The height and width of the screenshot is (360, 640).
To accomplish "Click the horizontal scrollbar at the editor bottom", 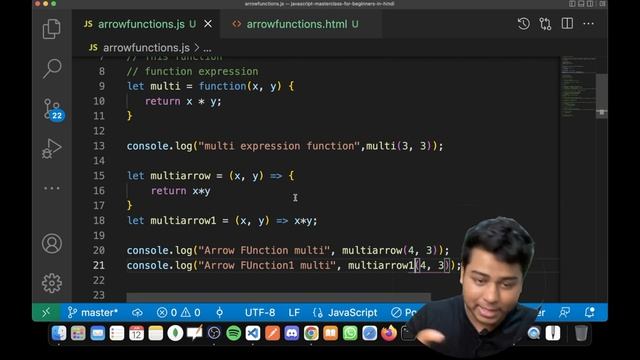I will point(278,297).
